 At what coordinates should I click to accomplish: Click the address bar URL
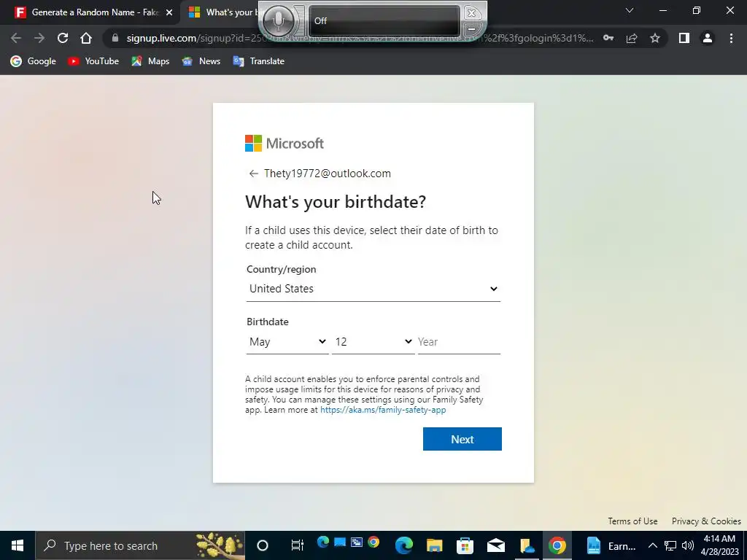pyautogui.click(x=360, y=38)
